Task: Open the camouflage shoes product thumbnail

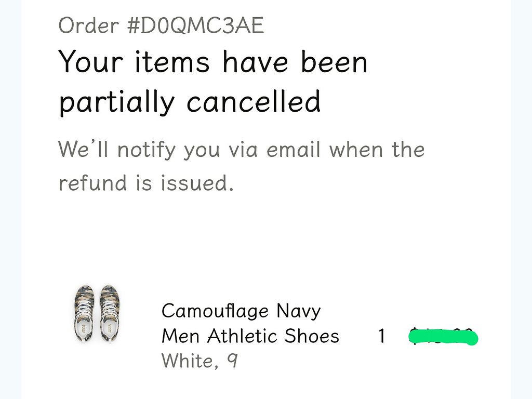Action: tap(96, 313)
